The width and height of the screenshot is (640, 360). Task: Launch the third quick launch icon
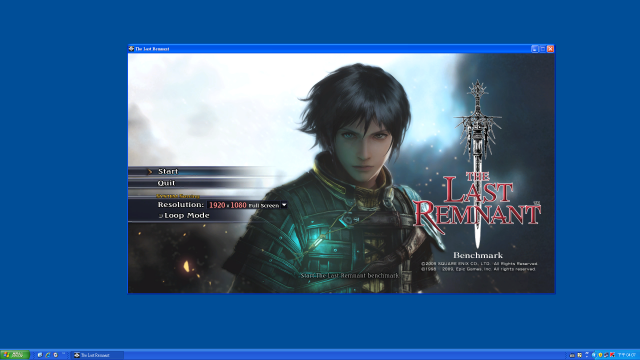(x=56, y=355)
